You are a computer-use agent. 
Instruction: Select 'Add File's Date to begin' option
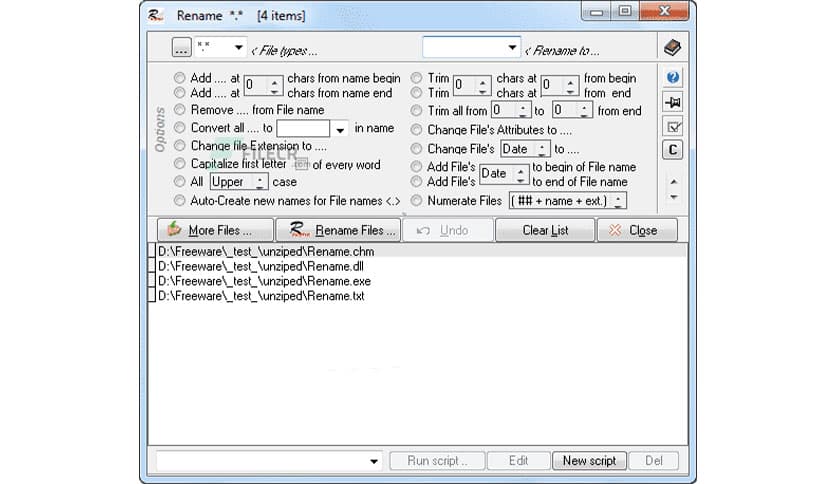[416, 166]
